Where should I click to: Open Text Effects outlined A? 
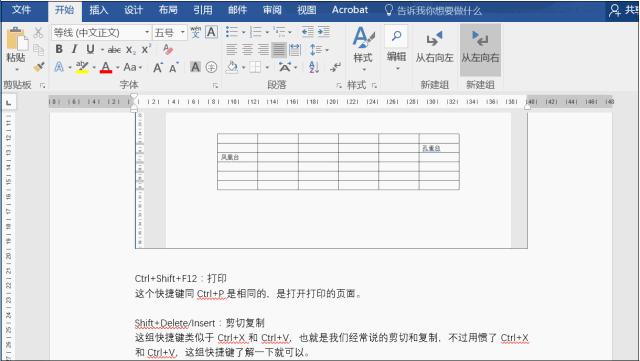pos(59,67)
